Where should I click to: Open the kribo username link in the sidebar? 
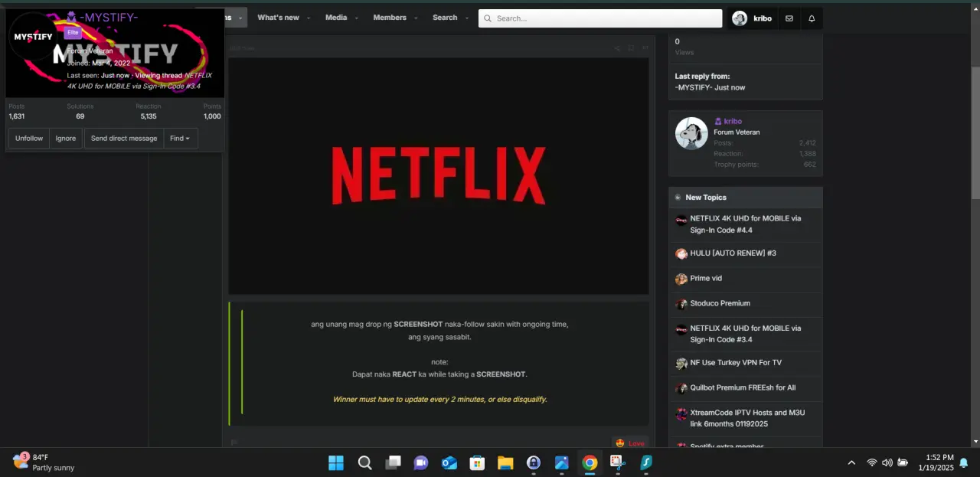(733, 121)
